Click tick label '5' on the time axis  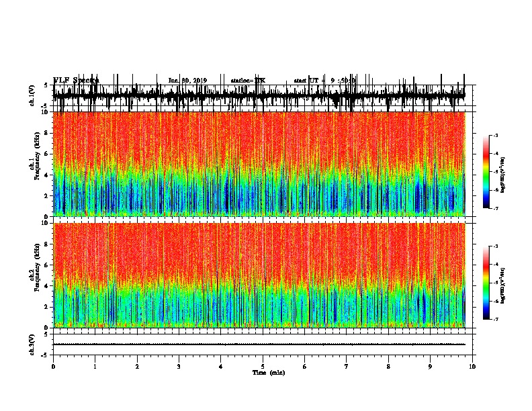pyautogui.click(x=263, y=367)
